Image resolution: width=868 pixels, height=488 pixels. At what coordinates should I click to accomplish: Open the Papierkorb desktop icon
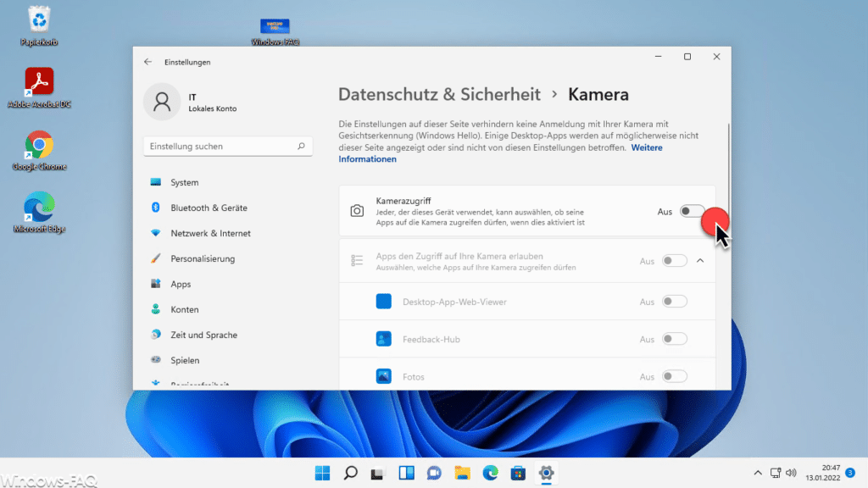(x=39, y=25)
